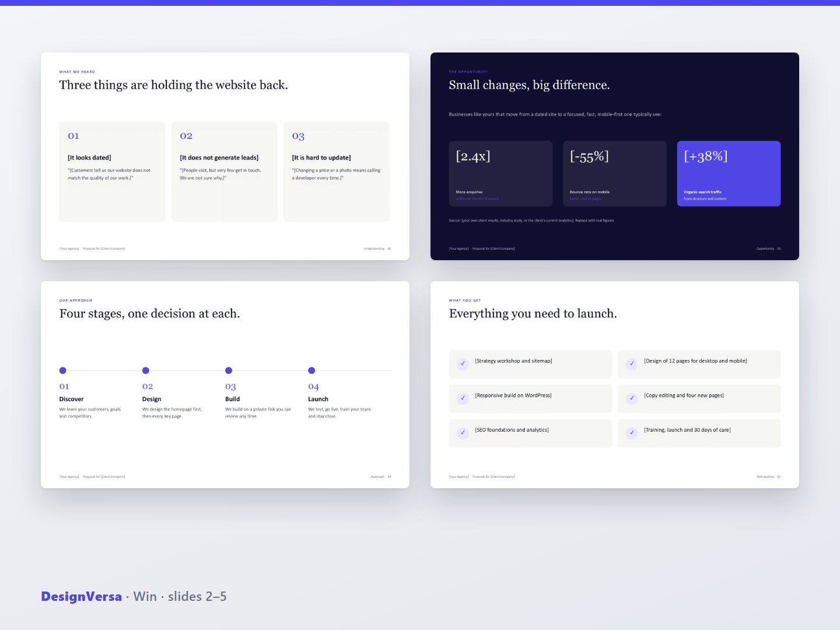Select the timeline dot above 03 Build
Image resolution: width=840 pixels, height=630 pixels.
(x=229, y=370)
